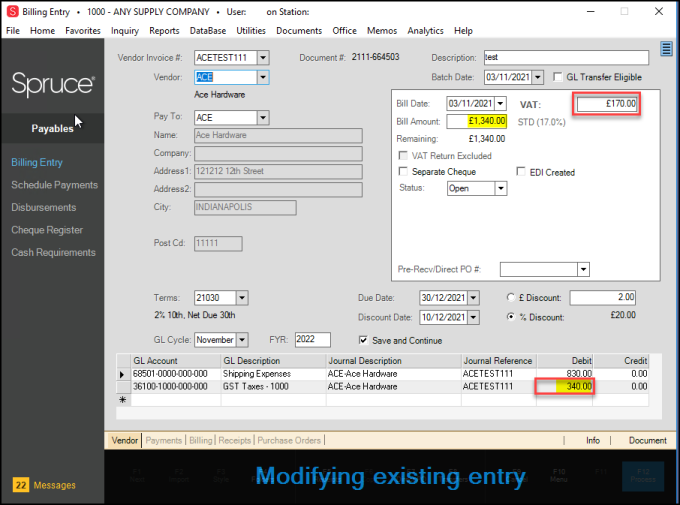The height and width of the screenshot is (505, 680).
Task: Click the discount value field showing 2.00
Action: (x=602, y=297)
